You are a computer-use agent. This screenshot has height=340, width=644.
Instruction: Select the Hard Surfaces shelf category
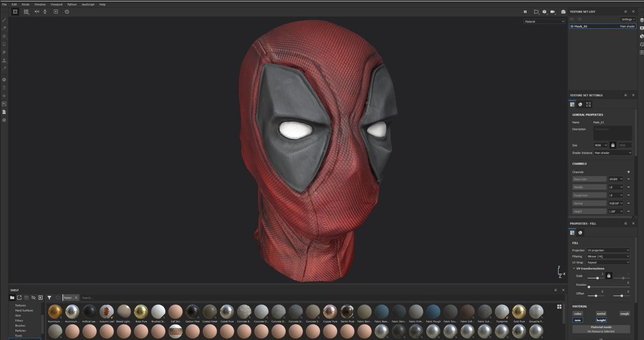[x=24, y=311]
